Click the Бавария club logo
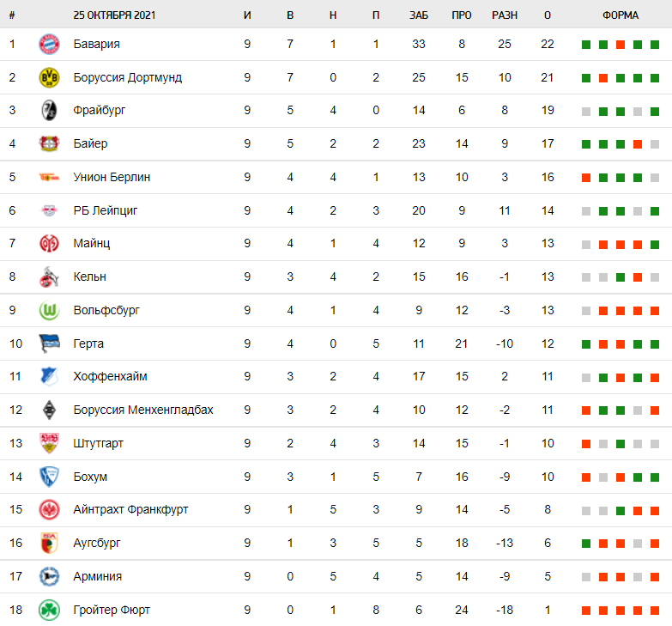Screen dimensions: 672x626 click(49, 45)
